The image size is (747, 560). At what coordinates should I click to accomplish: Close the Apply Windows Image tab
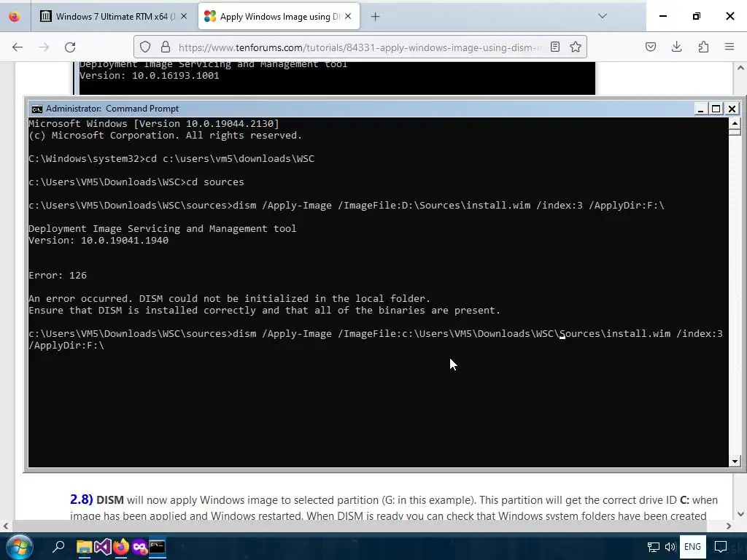tap(348, 16)
